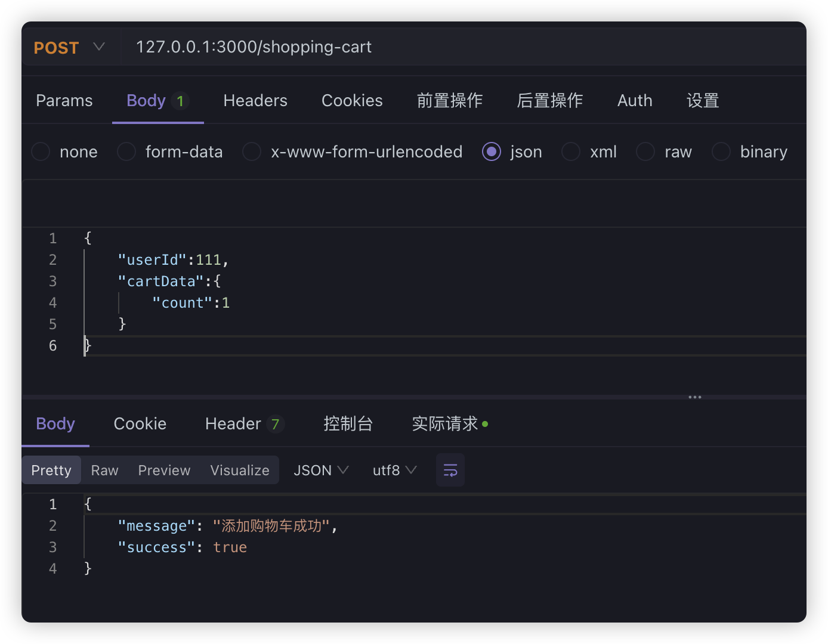Screen dimensions: 828x644
Task: Switch to the Auth tab
Action: tap(634, 100)
